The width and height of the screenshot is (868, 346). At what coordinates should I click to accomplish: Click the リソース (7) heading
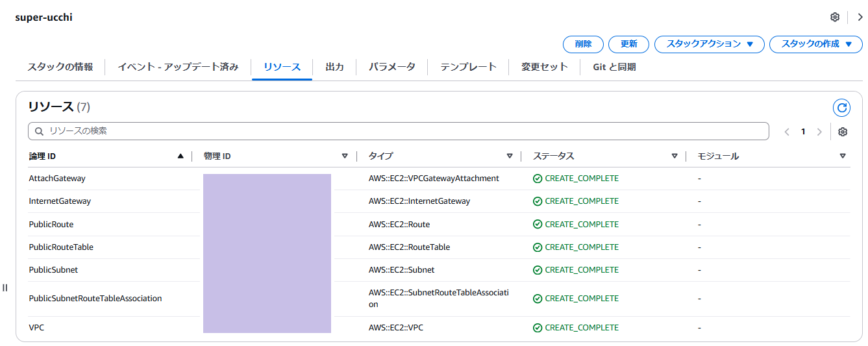[59, 106]
